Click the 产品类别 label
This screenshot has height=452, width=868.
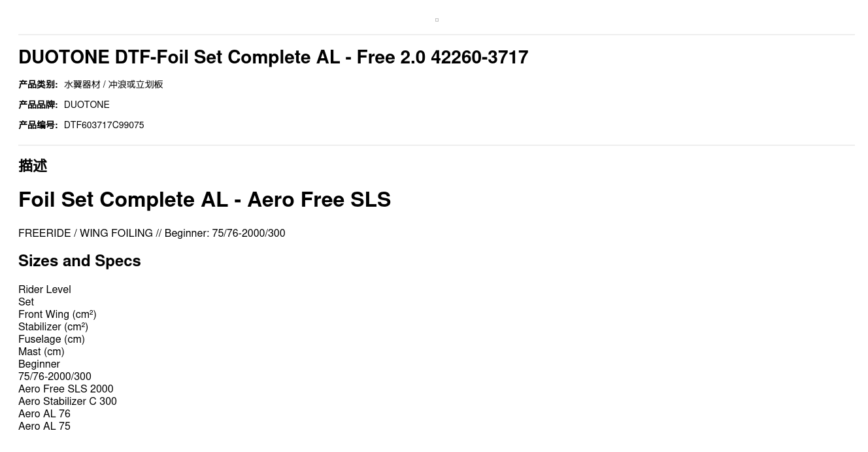tap(38, 84)
